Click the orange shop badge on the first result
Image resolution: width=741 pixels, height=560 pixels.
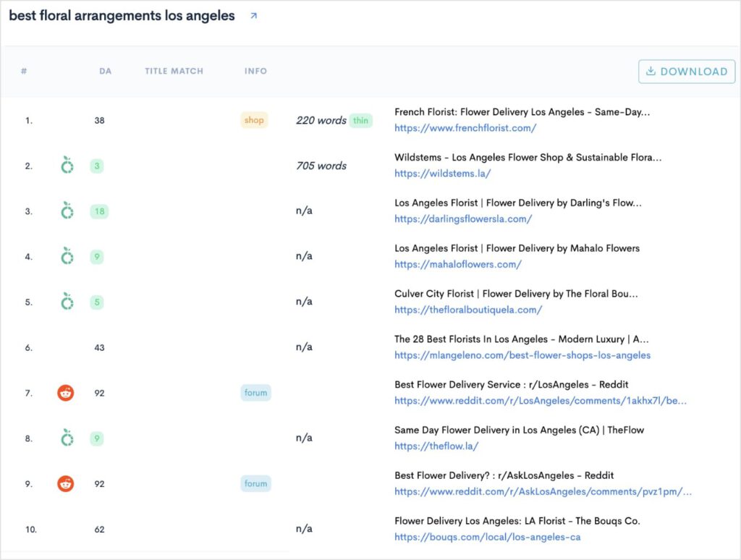pos(254,120)
